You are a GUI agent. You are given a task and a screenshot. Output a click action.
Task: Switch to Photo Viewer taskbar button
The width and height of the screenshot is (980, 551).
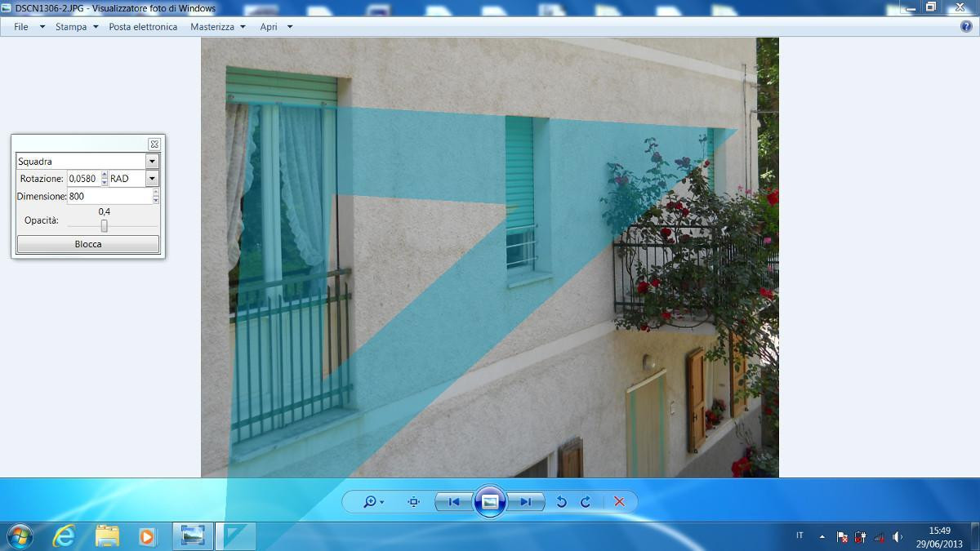(193, 536)
